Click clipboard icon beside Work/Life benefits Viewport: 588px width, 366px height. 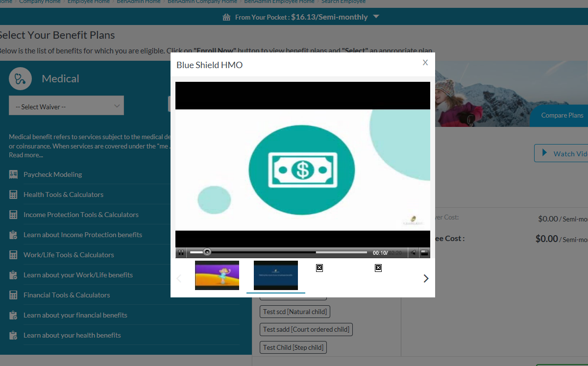click(x=13, y=275)
